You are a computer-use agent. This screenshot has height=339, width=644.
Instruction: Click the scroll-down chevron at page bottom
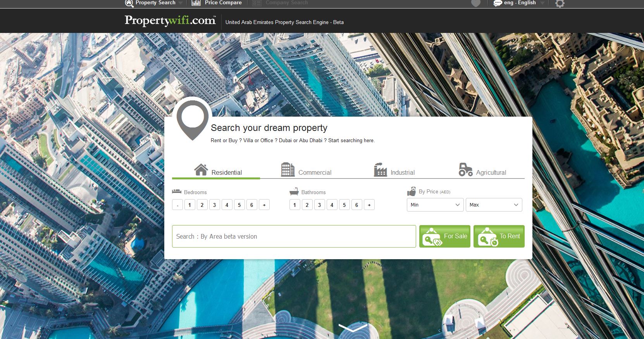[x=353, y=328]
